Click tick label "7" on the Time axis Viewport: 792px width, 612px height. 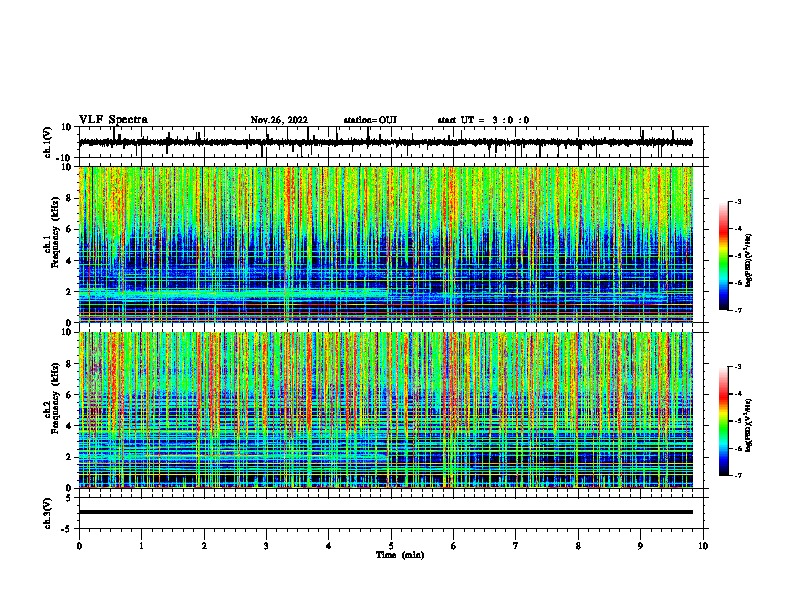pyautogui.click(x=516, y=546)
